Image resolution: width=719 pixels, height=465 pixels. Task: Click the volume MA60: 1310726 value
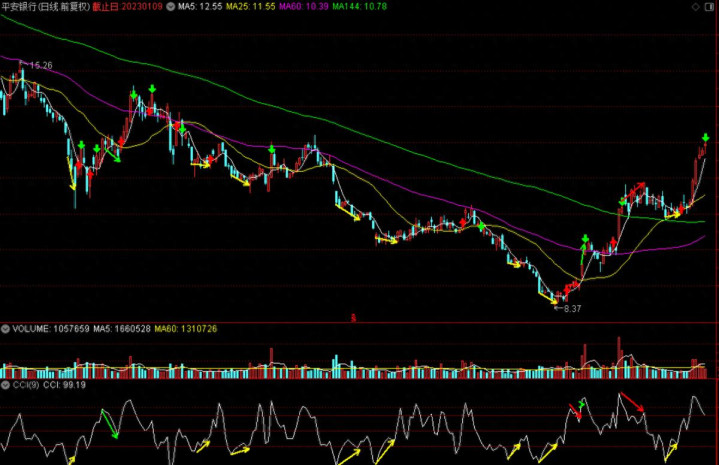[186, 329]
